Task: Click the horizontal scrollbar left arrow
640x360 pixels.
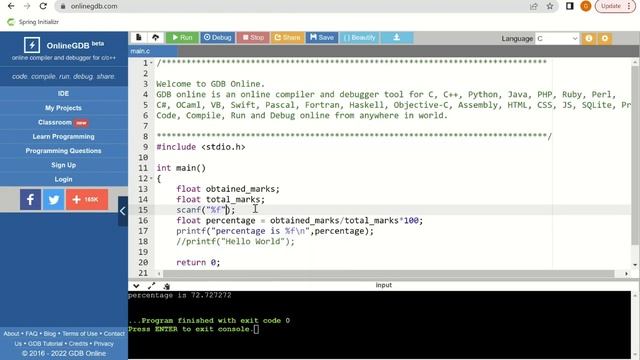Action: click(159, 273)
